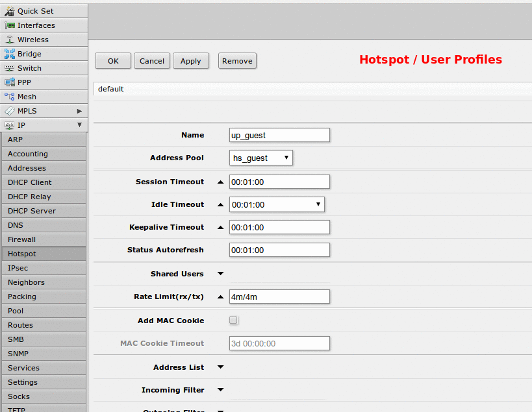Open Mesh menu item

click(x=44, y=97)
